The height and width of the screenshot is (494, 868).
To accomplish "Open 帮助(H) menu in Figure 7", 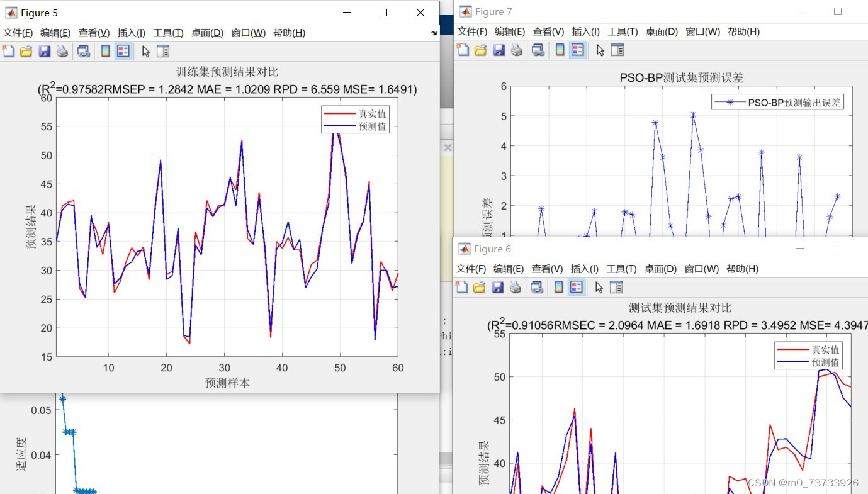I will [744, 31].
